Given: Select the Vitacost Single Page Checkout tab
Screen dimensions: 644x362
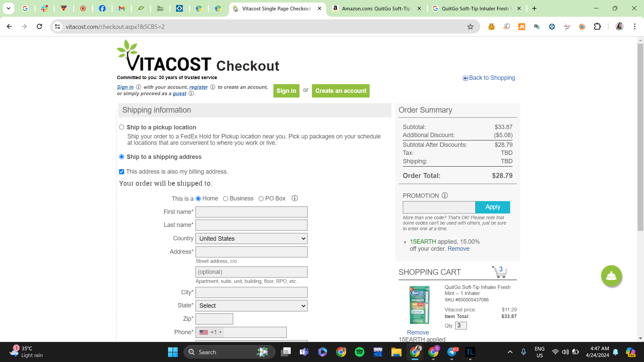Looking at the screenshot, I should pos(277,8).
